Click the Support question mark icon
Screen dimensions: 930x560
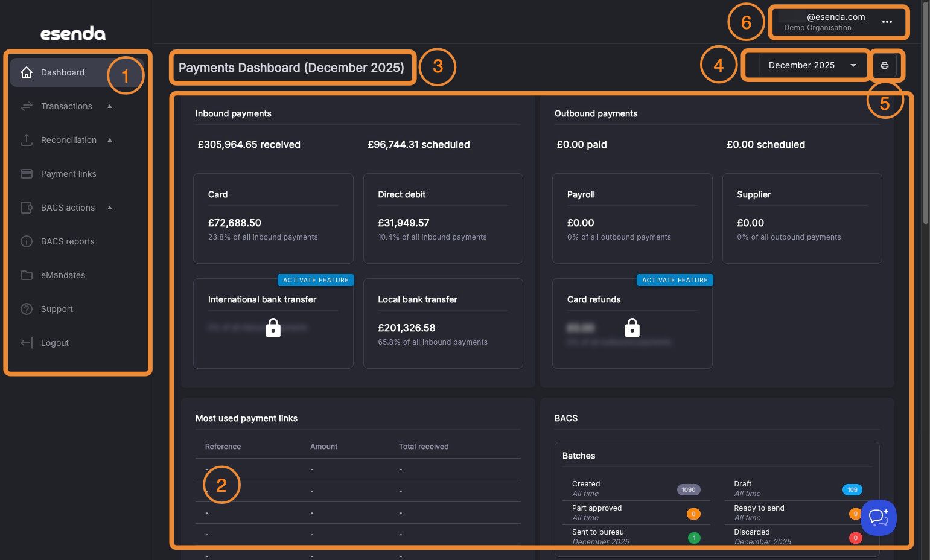pyautogui.click(x=27, y=309)
